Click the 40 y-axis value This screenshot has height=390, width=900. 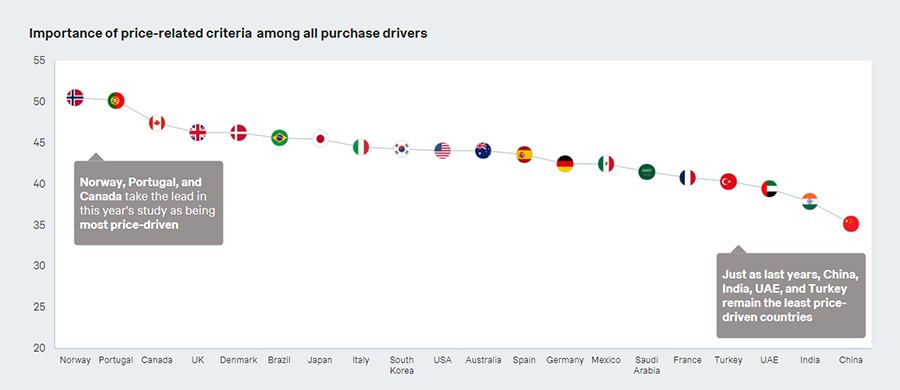[39, 184]
